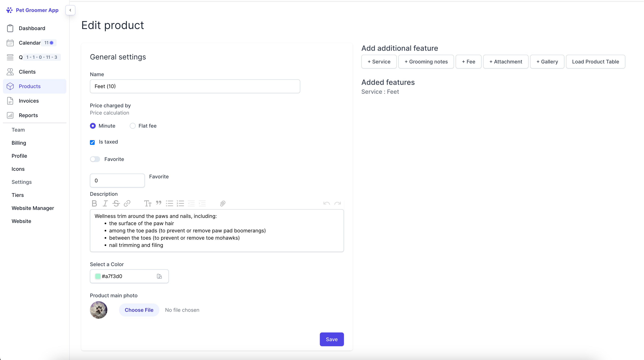Open Invoices in the sidebar
644x360 pixels.
tap(29, 101)
